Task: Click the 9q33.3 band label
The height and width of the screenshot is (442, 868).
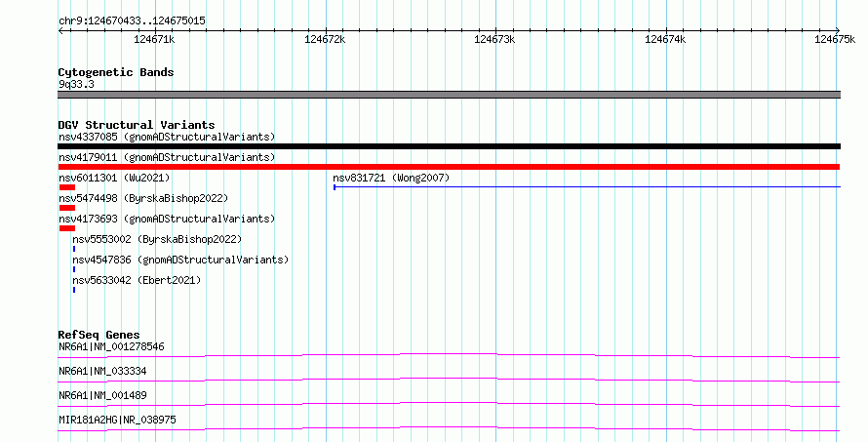Action: tap(76, 84)
